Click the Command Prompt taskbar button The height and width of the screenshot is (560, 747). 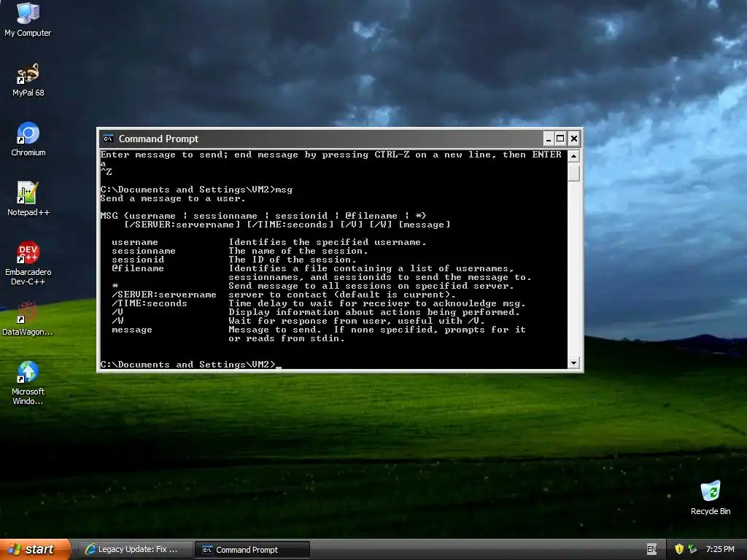click(x=252, y=550)
